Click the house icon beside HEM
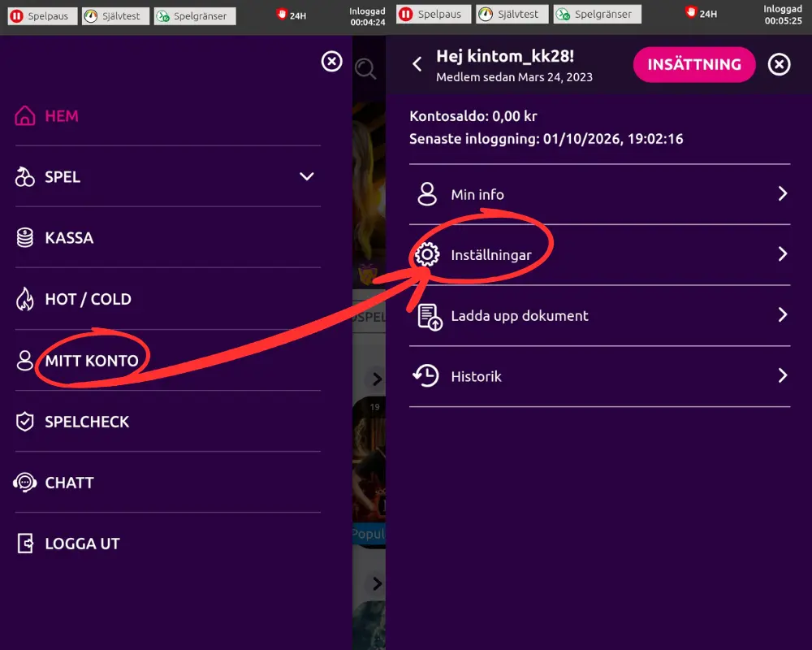 pyautogui.click(x=25, y=115)
